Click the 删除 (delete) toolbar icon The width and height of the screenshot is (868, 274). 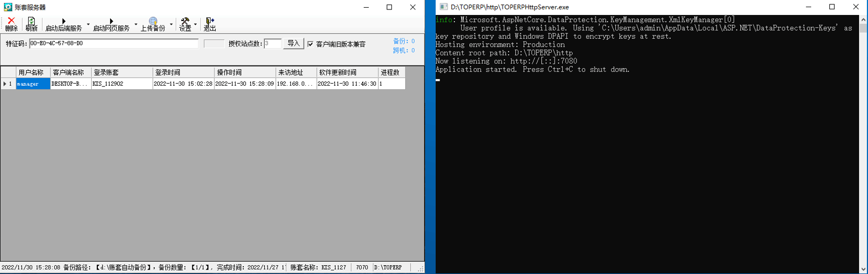point(11,24)
